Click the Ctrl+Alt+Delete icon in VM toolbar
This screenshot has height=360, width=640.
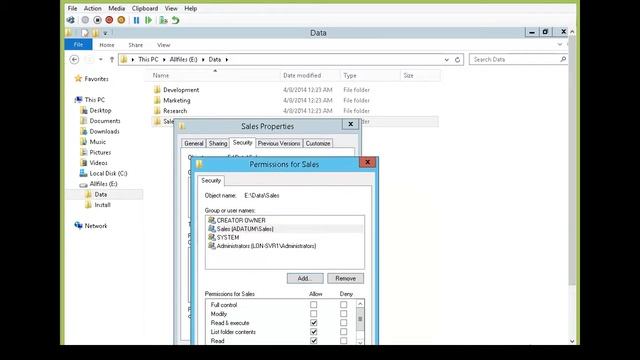71,20
